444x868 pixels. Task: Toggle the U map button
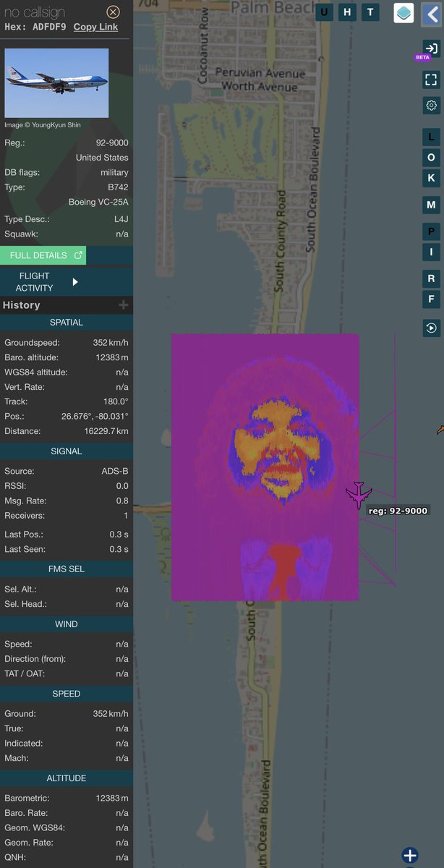[x=324, y=12]
